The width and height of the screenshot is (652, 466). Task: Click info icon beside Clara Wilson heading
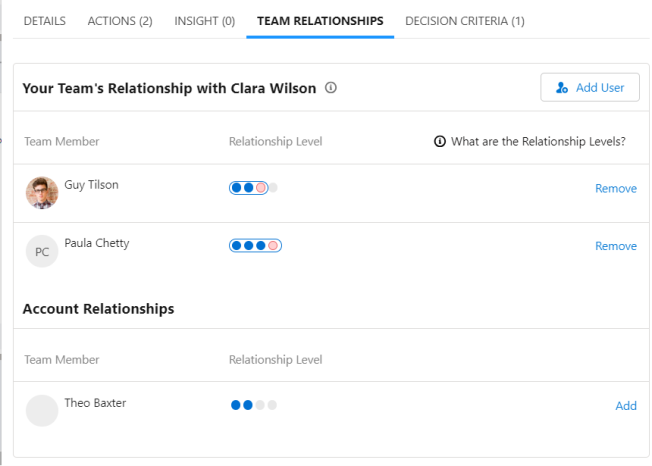pos(331,88)
